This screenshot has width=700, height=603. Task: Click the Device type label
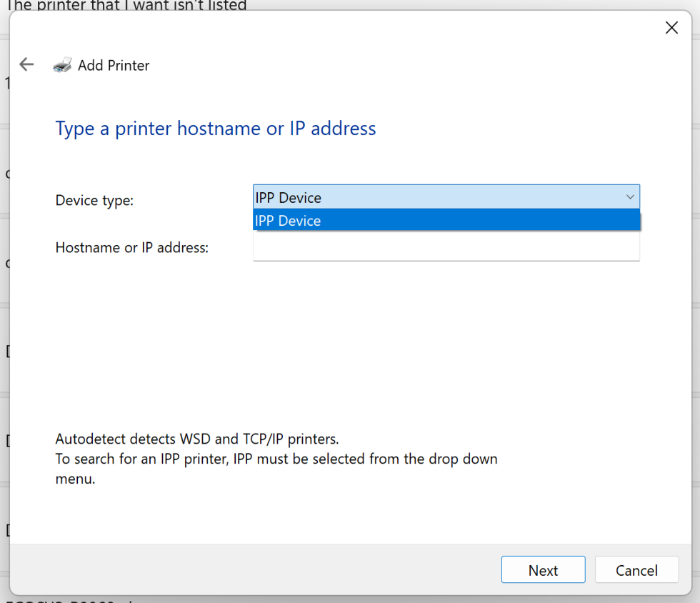[x=94, y=201]
